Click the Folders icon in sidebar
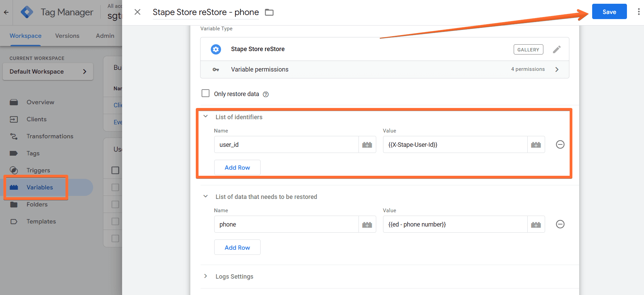The width and height of the screenshot is (644, 295). [14, 204]
